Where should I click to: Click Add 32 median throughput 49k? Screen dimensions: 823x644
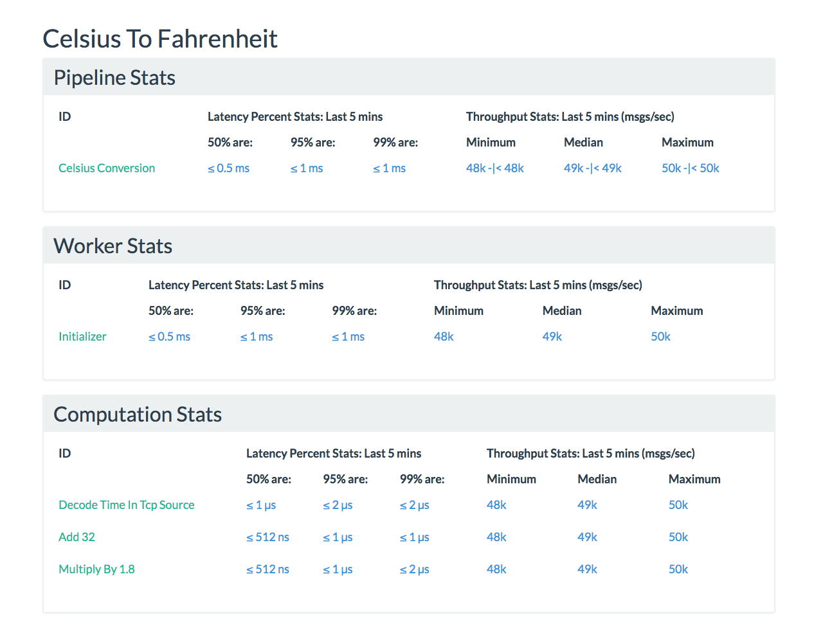pyautogui.click(x=587, y=537)
